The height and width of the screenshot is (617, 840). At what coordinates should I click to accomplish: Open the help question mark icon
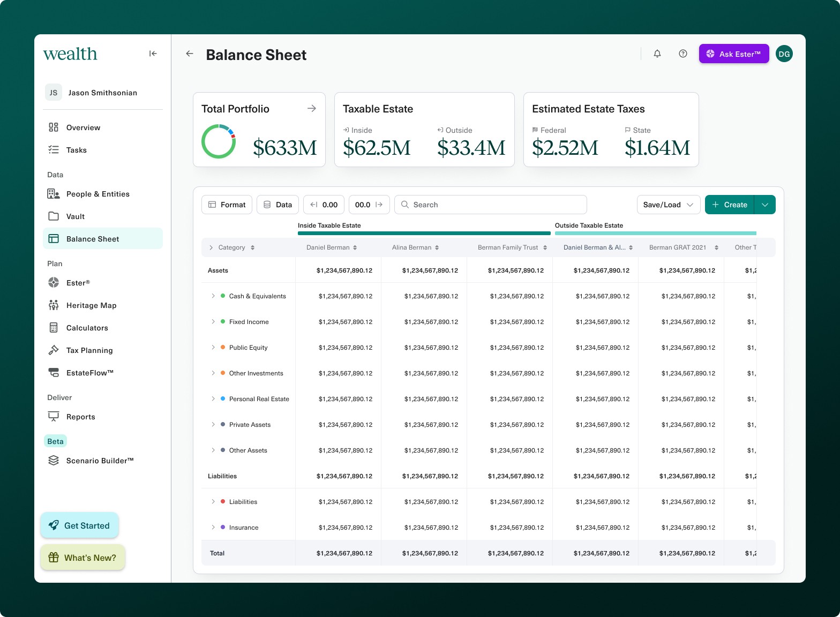[683, 54]
